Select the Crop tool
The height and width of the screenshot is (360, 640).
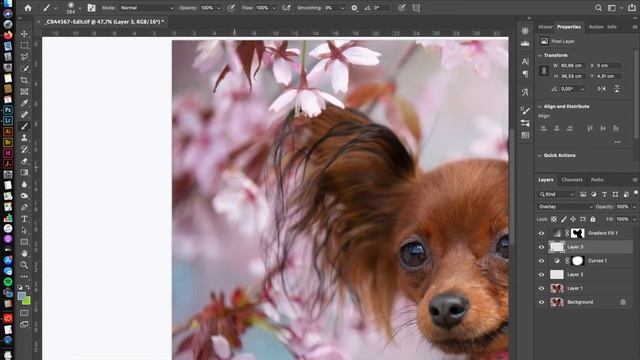tap(24, 80)
